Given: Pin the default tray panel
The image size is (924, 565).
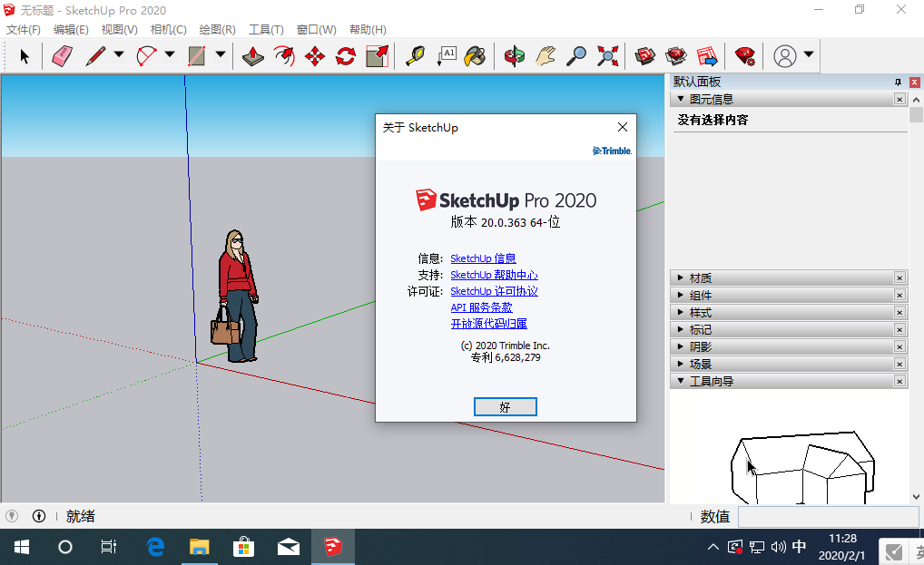Looking at the screenshot, I should pyautogui.click(x=898, y=82).
